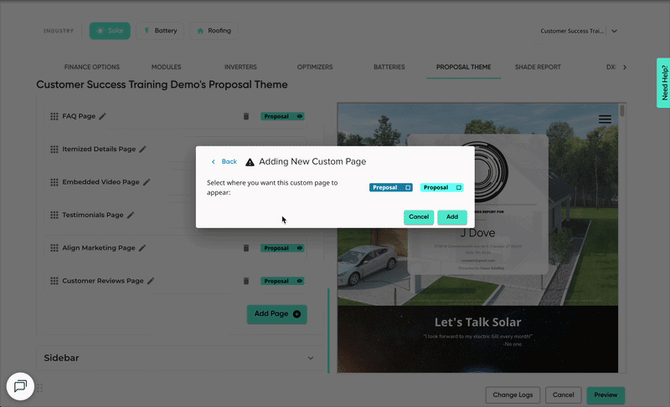The width and height of the screenshot is (670, 407).
Task: Click the Embedded Video Page drag handle
Action: [x=54, y=182]
